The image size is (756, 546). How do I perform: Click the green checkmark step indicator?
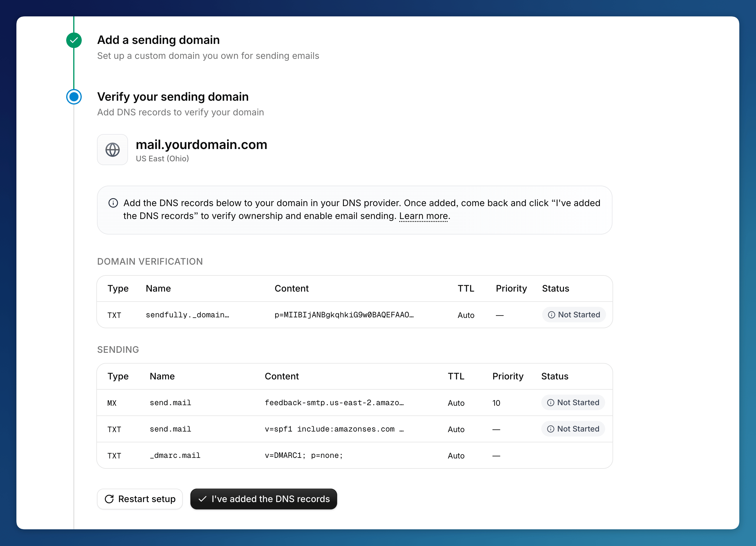(x=74, y=40)
